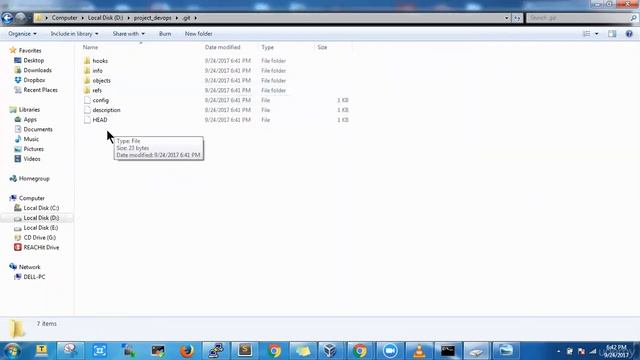Go to Desktop in Favorites
Screen dimensions: 640x360
click(x=33, y=60)
